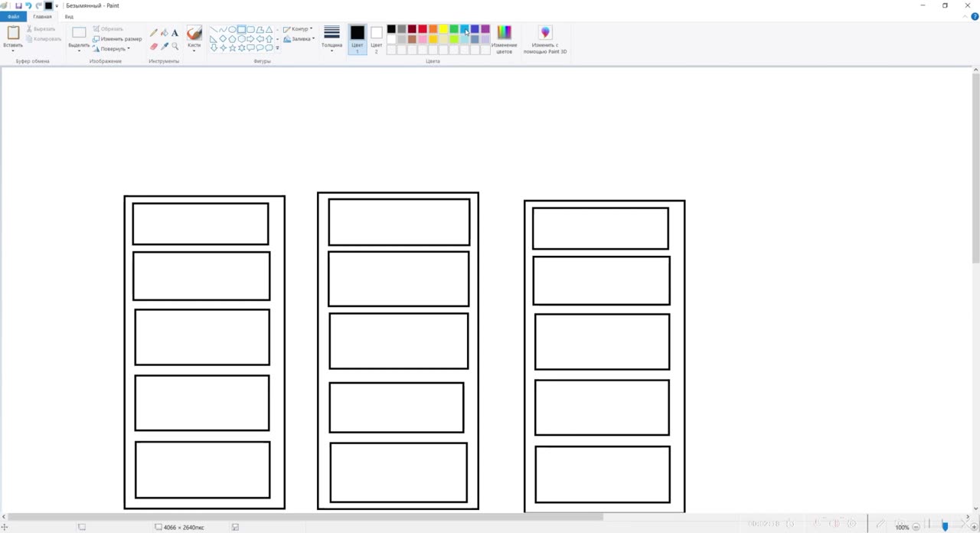Pick the yellow color swatch
This screenshot has height=533, width=980.
click(443, 29)
